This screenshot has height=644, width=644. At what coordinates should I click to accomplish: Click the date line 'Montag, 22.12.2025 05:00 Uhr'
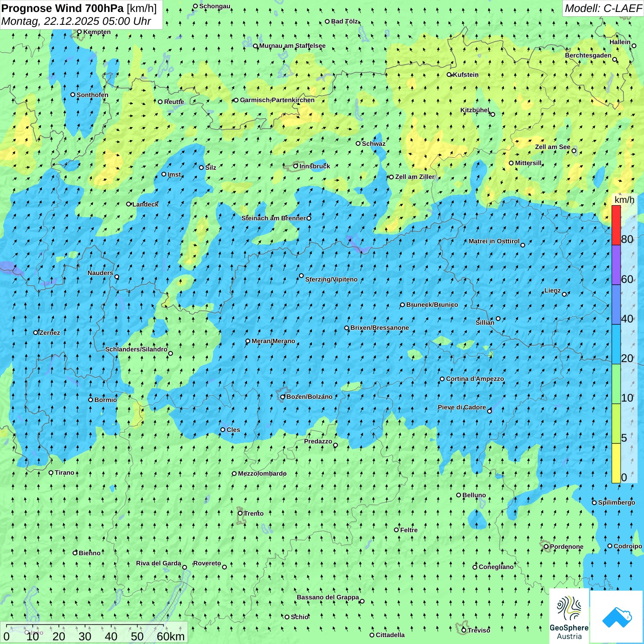pyautogui.click(x=76, y=21)
